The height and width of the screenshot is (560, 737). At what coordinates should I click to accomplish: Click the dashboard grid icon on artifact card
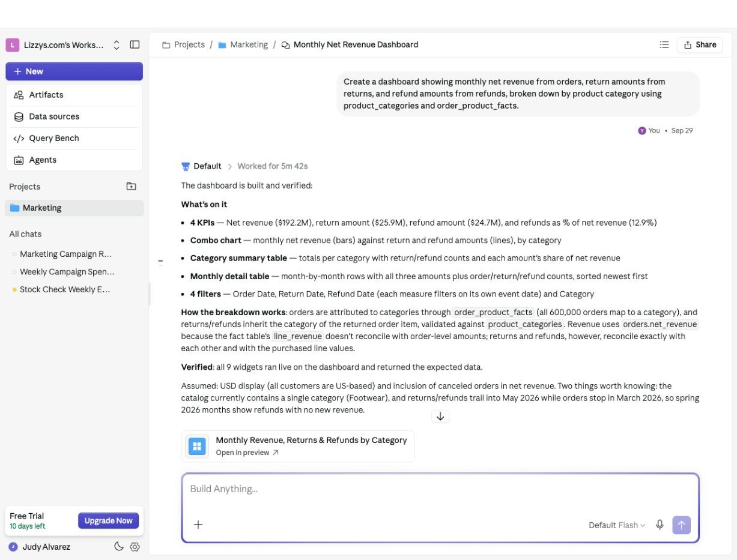pos(197,446)
